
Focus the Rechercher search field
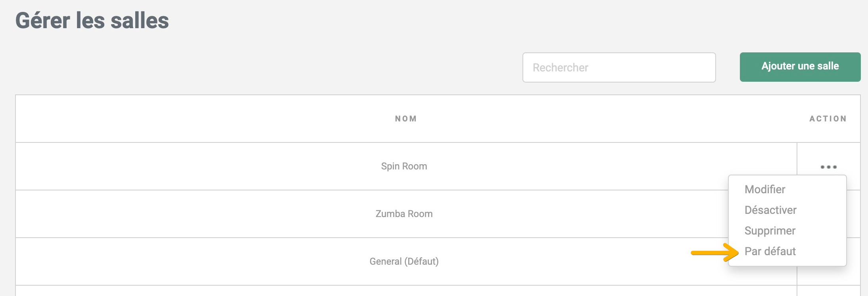click(619, 67)
